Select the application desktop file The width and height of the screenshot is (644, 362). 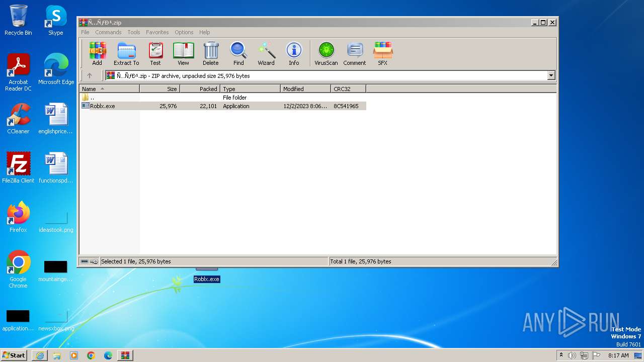pyautogui.click(x=18, y=320)
